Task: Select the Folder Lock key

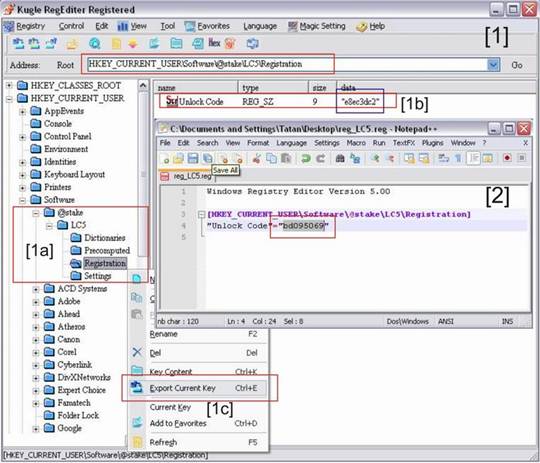Action: (78, 416)
